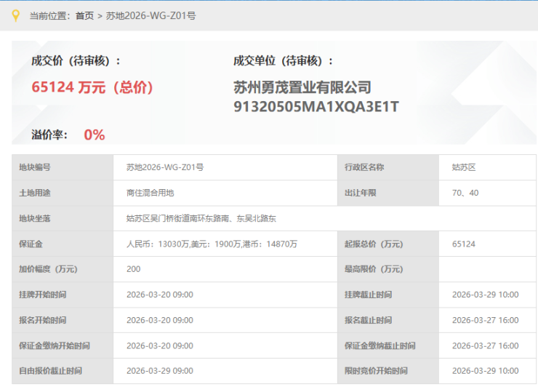The image size is (538, 392).
Task: Select the 报名截止时间 value 2026-03-27 16:00
Action: pos(485,320)
